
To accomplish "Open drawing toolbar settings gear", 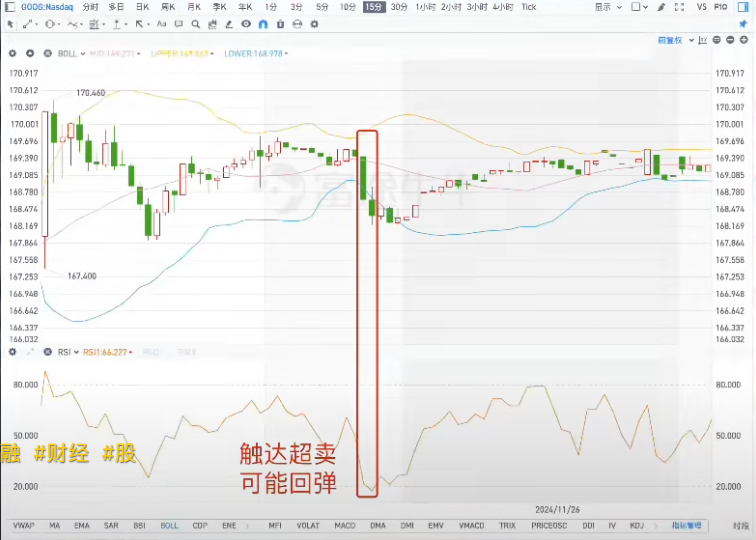I will [314, 24].
